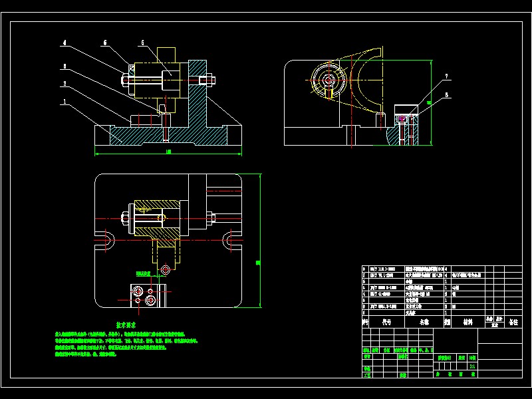The image size is (532, 399).
Task: Click callout number 7 beside the side view
Action: coord(446,76)
